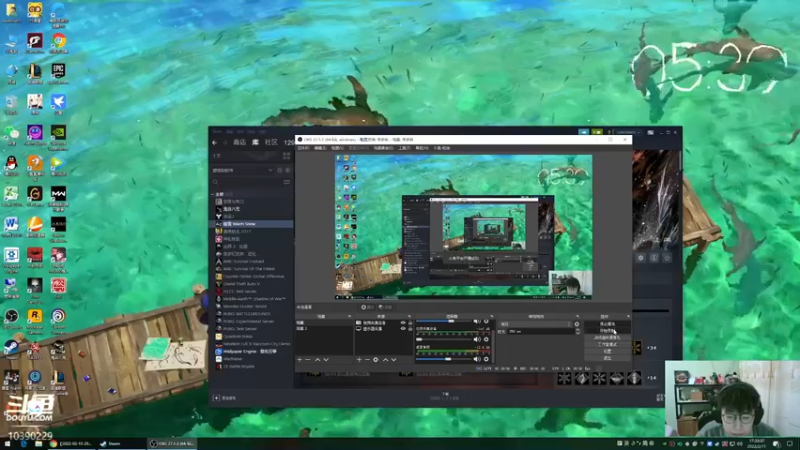Lock the first source in Sources list

[410, 323]
